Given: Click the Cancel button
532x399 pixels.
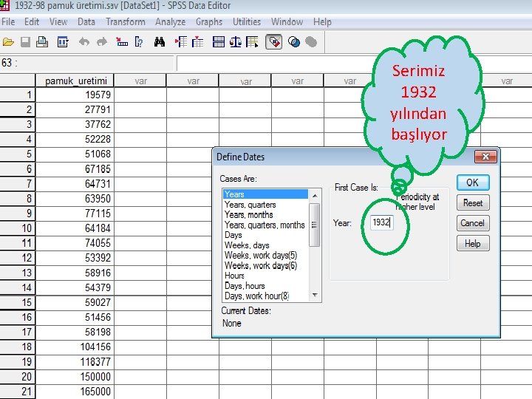Looking at the screenshot, I should pos(473,223).
